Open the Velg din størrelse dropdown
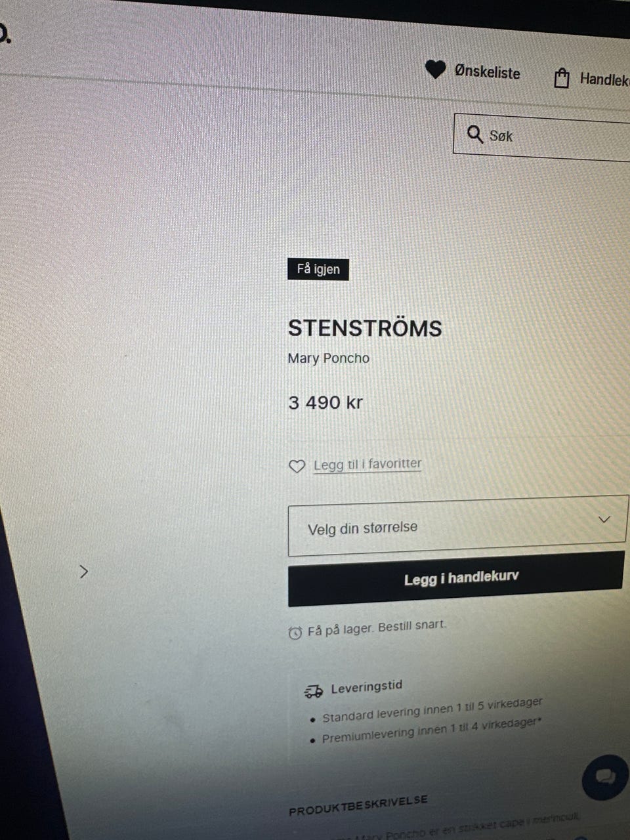 click(457, 525)
